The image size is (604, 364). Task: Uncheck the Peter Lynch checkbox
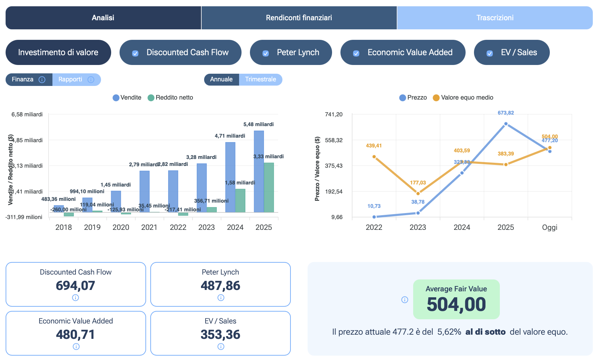coord(266,53)
